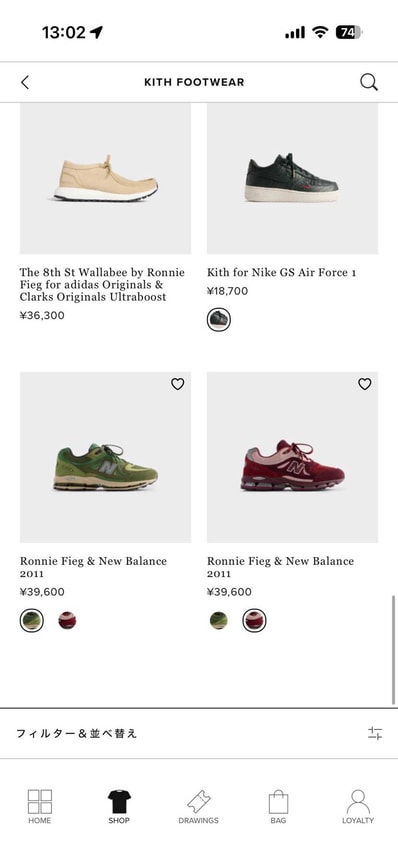
Task: Tap the back arrow in header
Action: pos(25,82)
